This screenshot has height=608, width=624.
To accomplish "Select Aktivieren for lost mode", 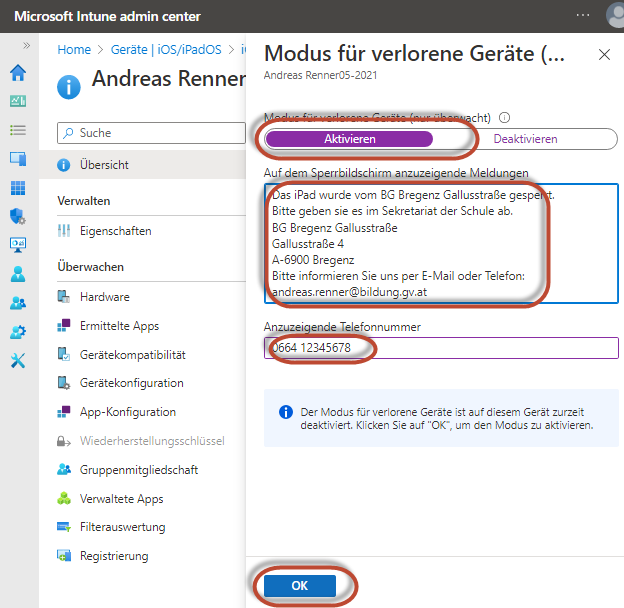I will (x=350, y=139).
